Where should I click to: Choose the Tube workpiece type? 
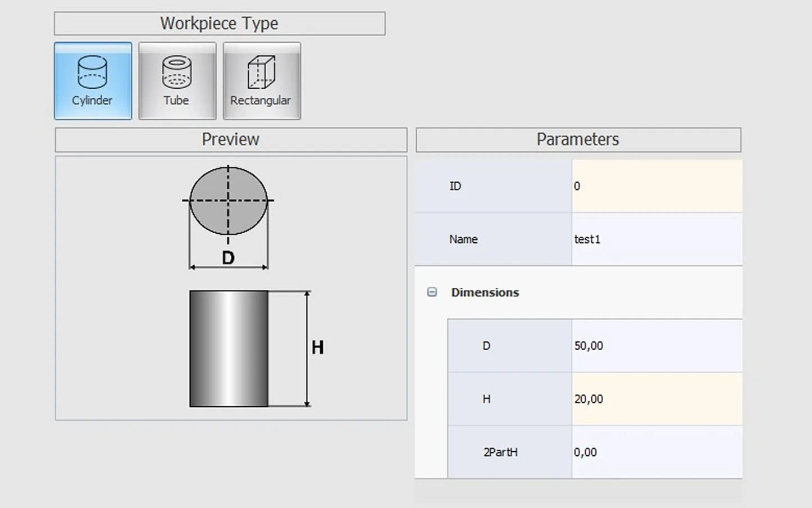click(177, 81)
